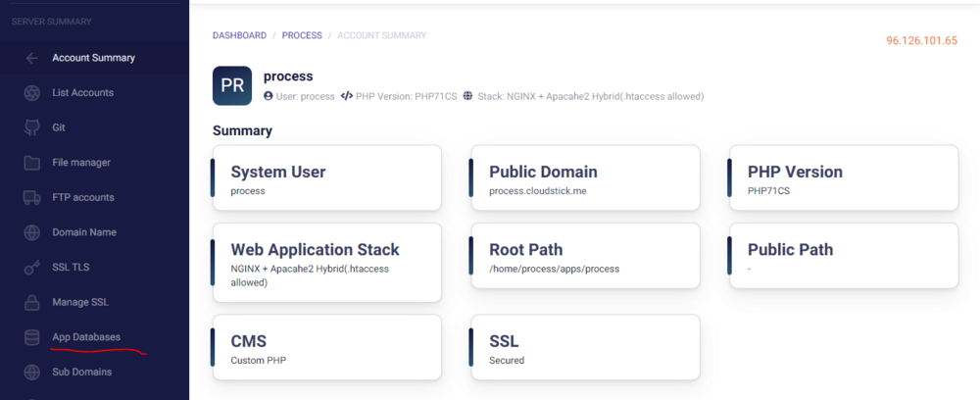Select File manager in the sidebar
This screenshot has width=980, height=400.
(x=81, y=163)
